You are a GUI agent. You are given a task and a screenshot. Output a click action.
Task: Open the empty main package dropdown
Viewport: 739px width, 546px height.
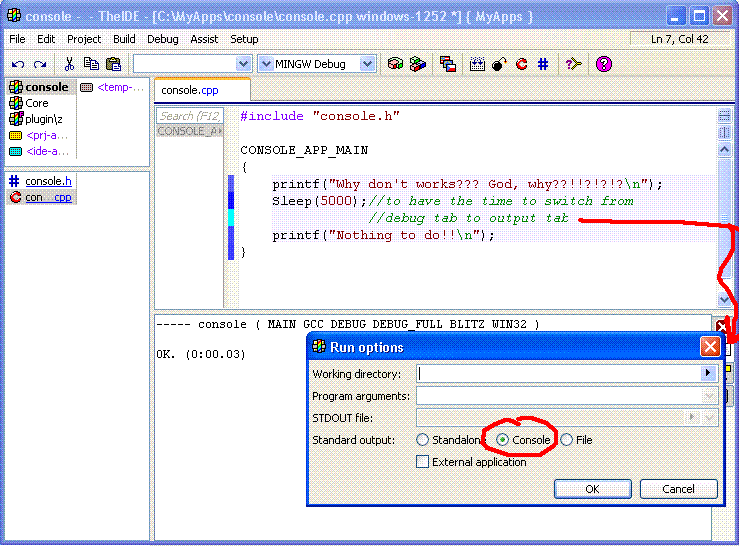click(x=243, y=64)
